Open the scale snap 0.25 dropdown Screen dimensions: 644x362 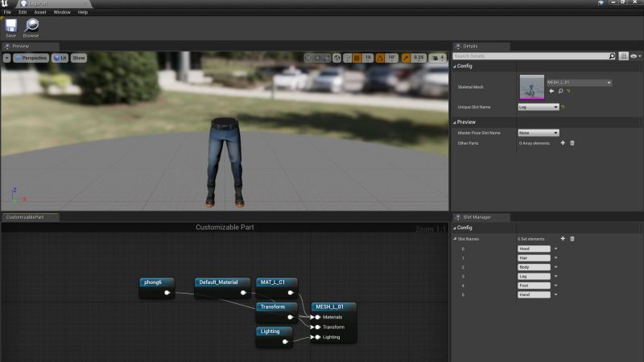pyautogui.click(x=419, y=58)
